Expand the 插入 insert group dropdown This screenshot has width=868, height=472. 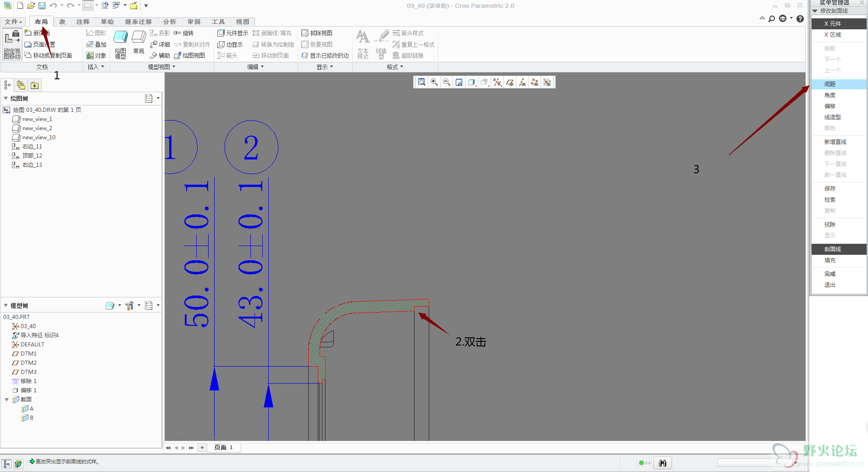[96, 67]
